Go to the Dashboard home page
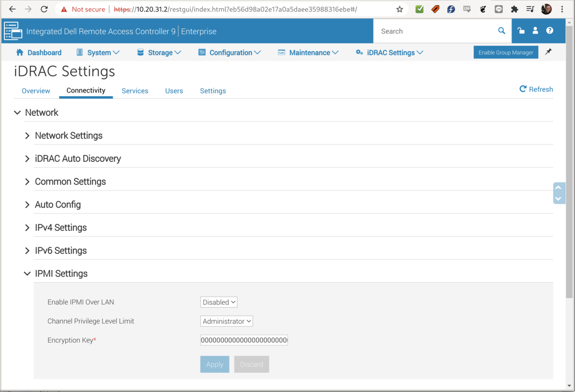 pos(39,53)
